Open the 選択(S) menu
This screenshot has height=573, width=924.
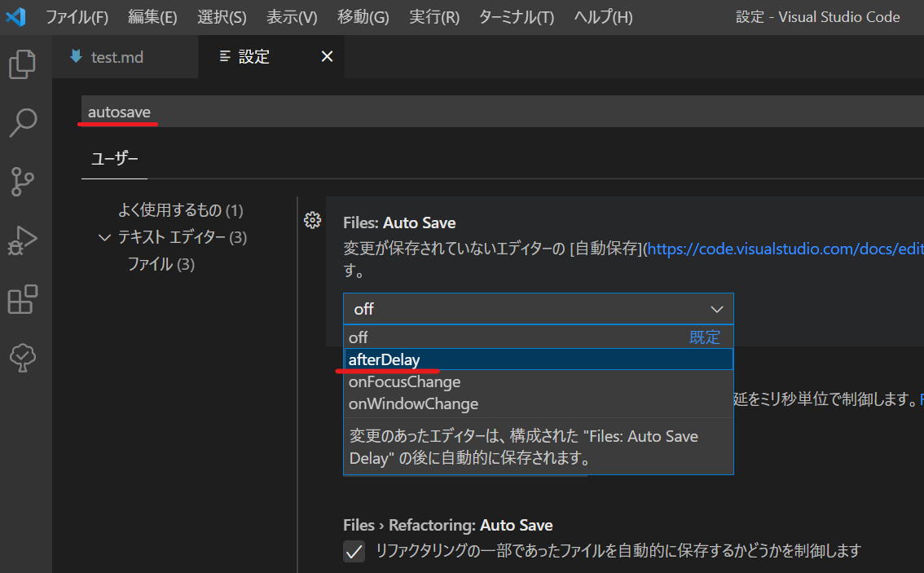tap(222, 17)
